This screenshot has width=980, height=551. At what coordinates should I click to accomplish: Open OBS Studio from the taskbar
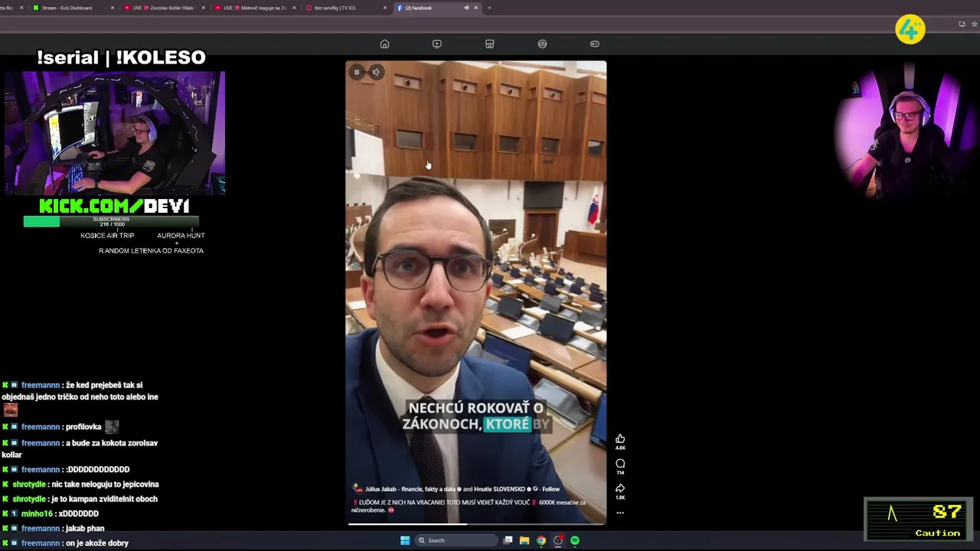558,540
